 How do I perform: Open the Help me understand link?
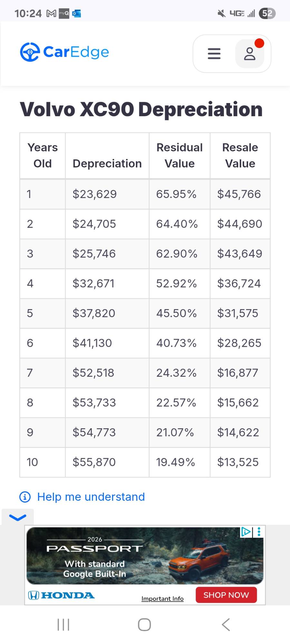point(91,497)
